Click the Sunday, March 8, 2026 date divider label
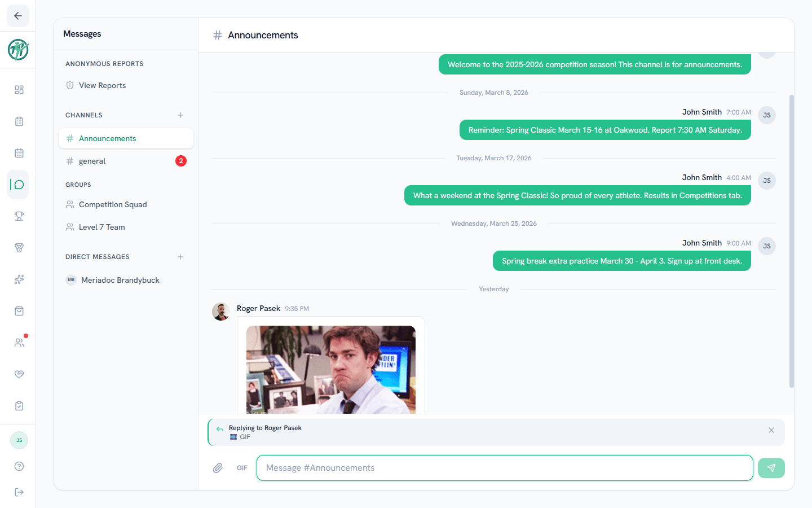 click(494, 93)
